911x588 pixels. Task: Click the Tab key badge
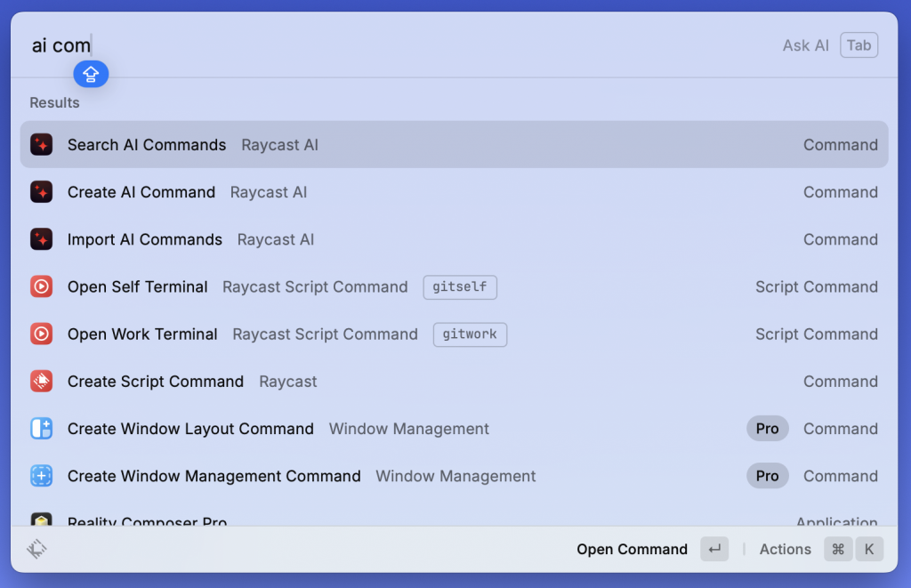859,45
